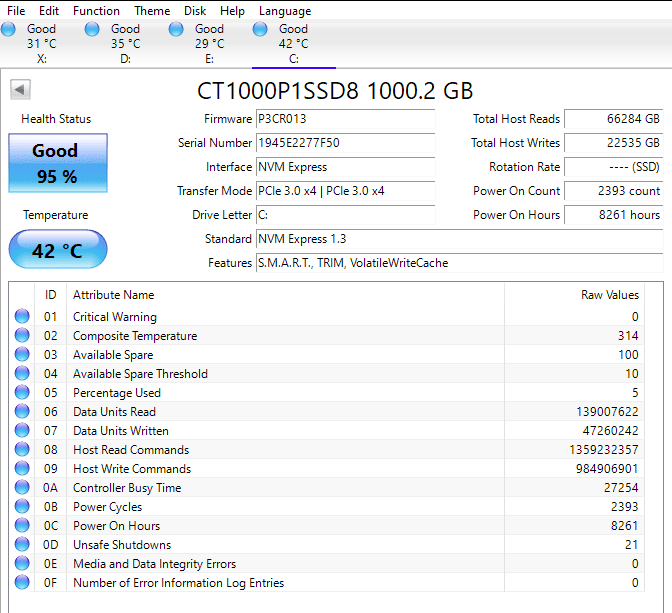Open the Theme menu

[152, 11]
